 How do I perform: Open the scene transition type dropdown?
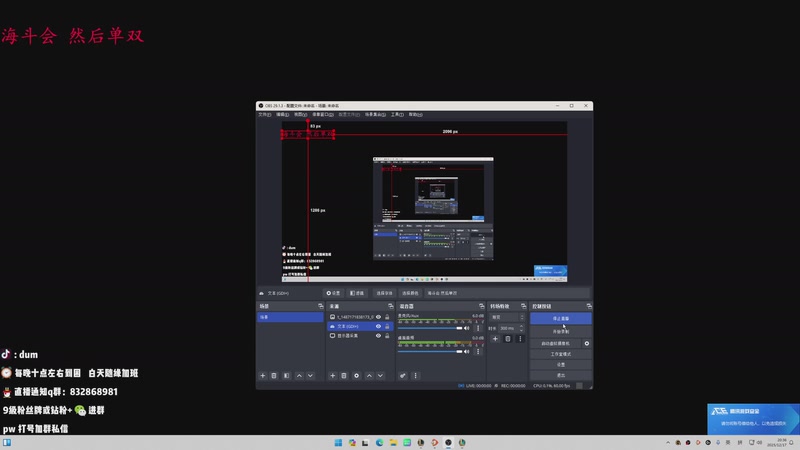(x=507, y=317)
